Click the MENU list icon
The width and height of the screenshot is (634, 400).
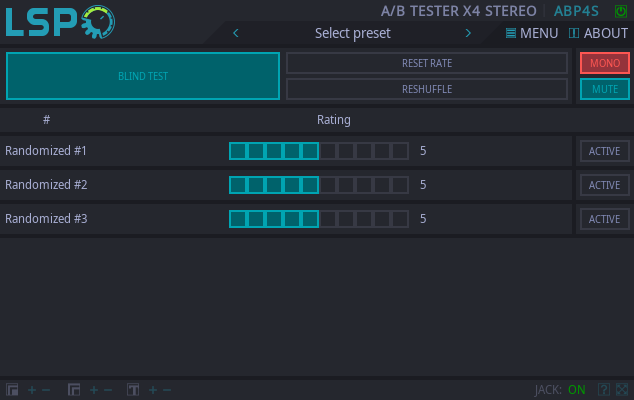[511, 33]
